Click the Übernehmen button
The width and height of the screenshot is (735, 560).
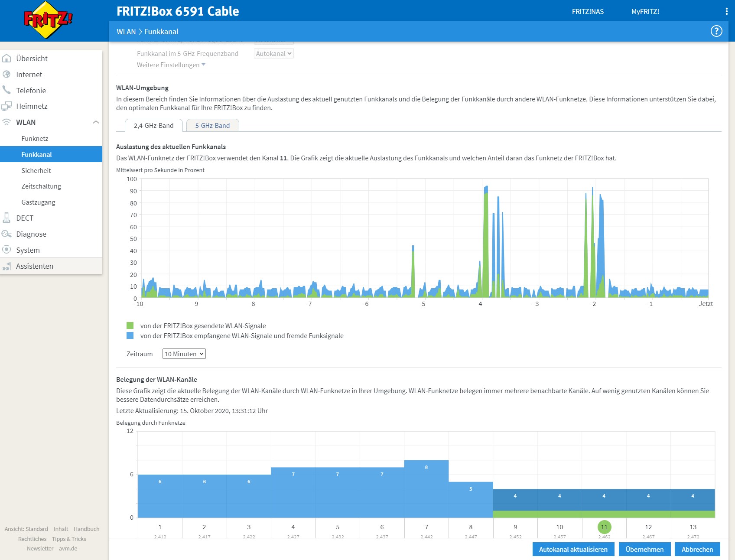coord(644,549)
